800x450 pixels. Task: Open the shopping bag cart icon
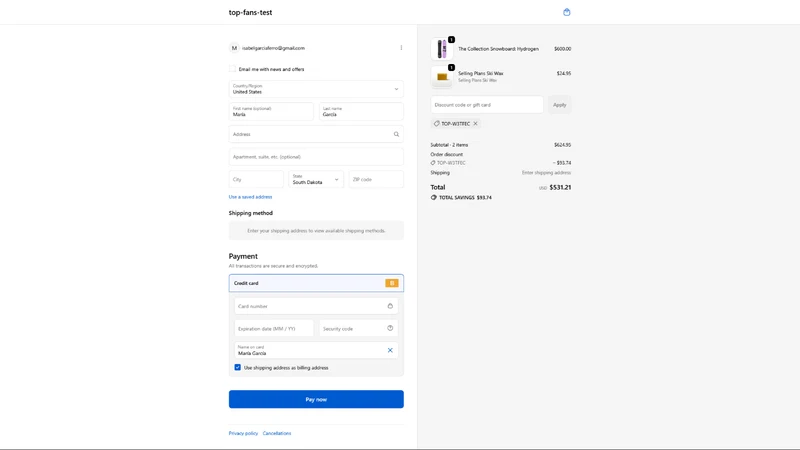click(x=566, y=12)
